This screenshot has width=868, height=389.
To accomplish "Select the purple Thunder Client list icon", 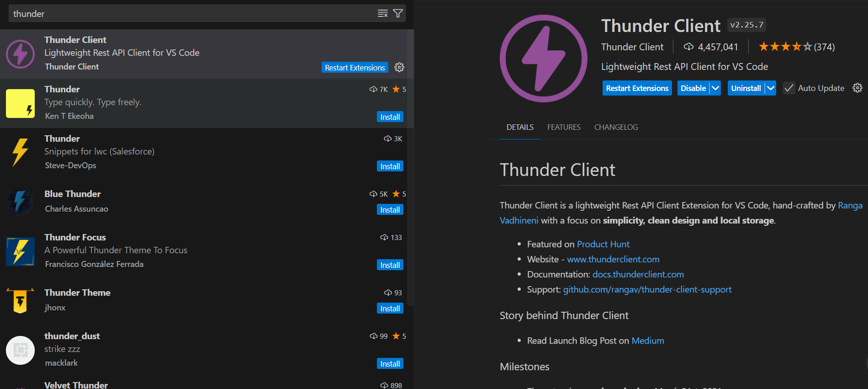I will point(20,54).
